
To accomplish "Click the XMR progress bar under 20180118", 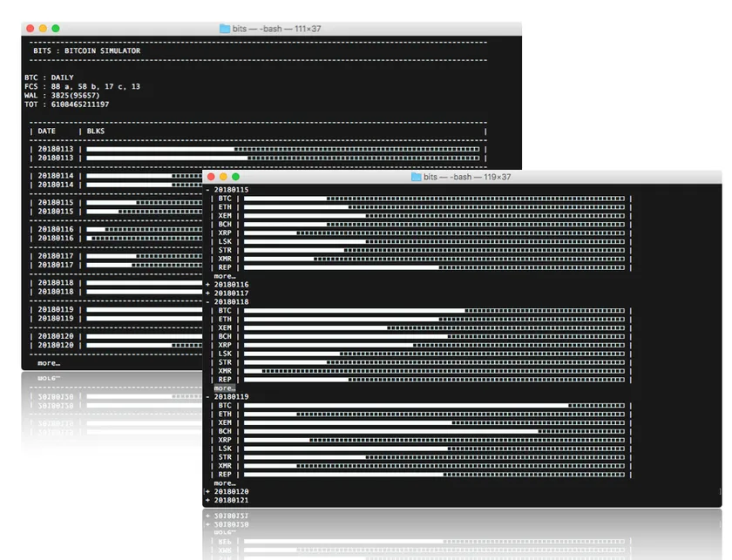I will 434,371.
